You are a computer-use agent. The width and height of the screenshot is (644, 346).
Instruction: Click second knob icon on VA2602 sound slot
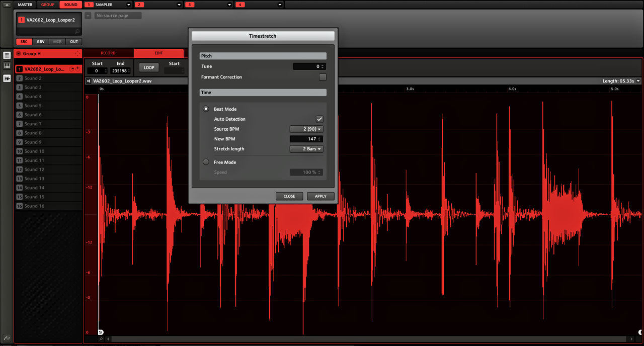click(78, 69)
